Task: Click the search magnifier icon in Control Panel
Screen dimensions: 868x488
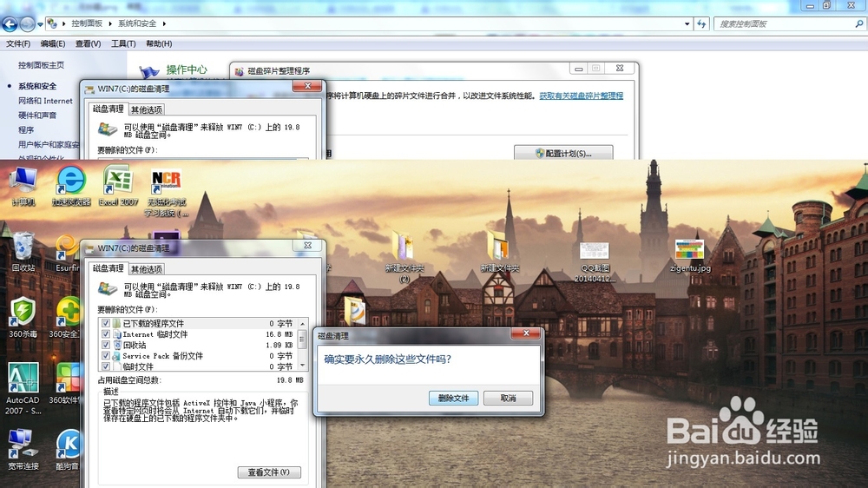Action: 859,23
